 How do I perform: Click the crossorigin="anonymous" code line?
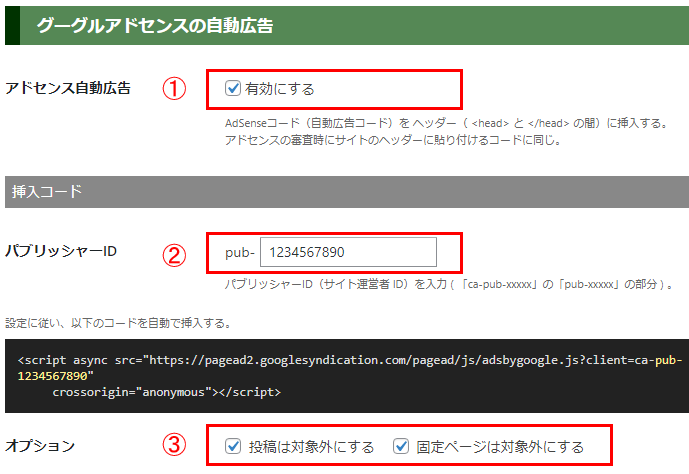(x=167, y=392)
